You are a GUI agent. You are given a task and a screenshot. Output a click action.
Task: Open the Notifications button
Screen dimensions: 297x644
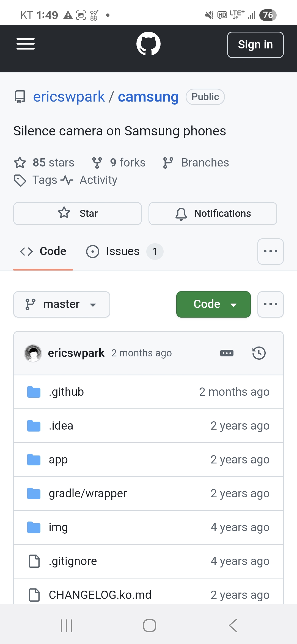point(213,214)
